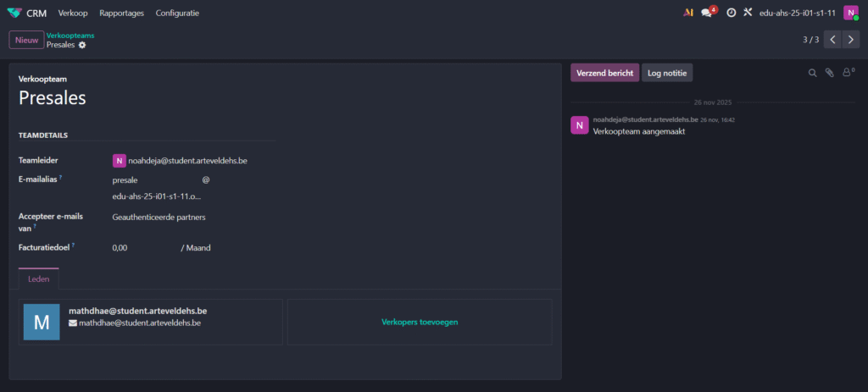This screenshot has width=868, height=392.
Task: Open the Verkoop menu
Action: point(73,13)
